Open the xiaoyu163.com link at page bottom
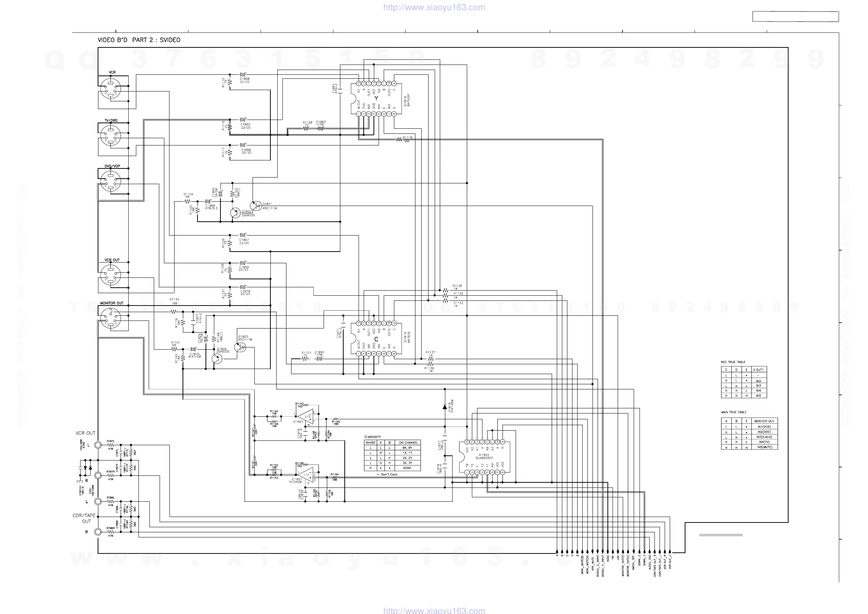868x614 pixels. 434,610
